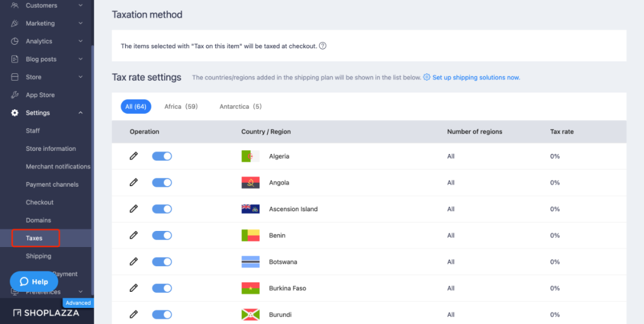Click the gear icon beside shipping solutions link
Viewport: 644px width, 324px height.
[426, 78]
